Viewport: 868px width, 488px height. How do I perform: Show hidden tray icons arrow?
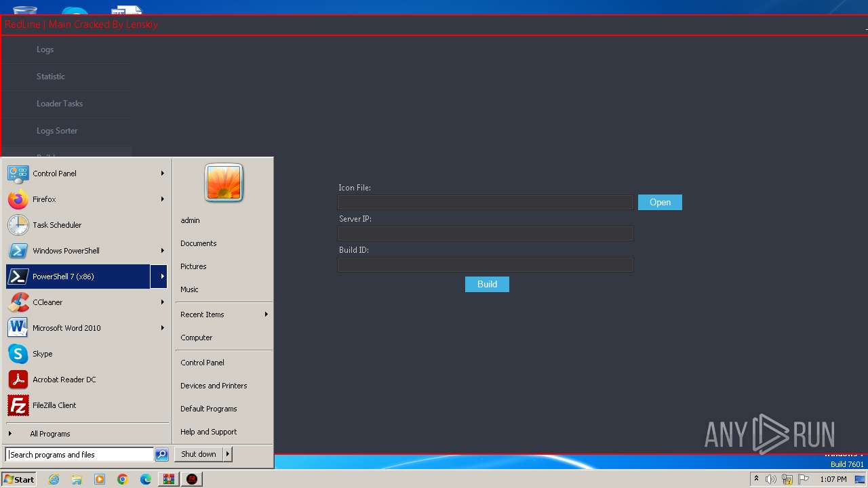tap(756, 479)
